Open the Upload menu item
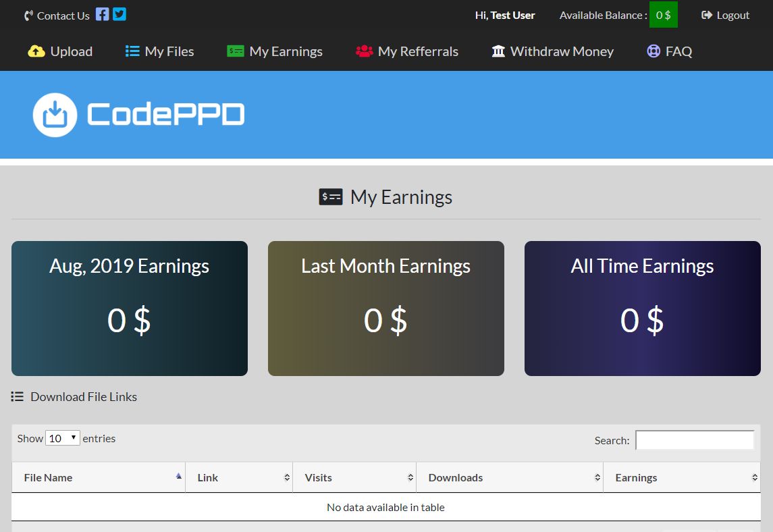This screenshot has width=773, height=532. point(60,51)
